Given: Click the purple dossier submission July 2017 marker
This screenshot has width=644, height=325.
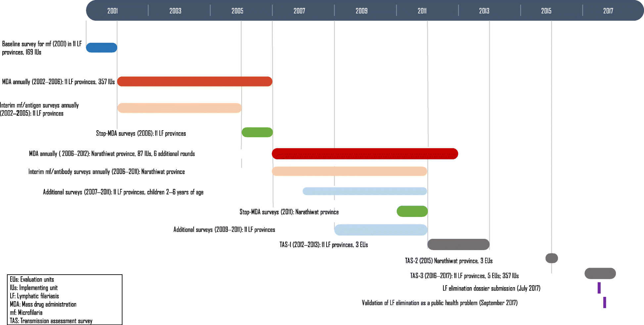Looking at the screenshot, I should 599,288.
